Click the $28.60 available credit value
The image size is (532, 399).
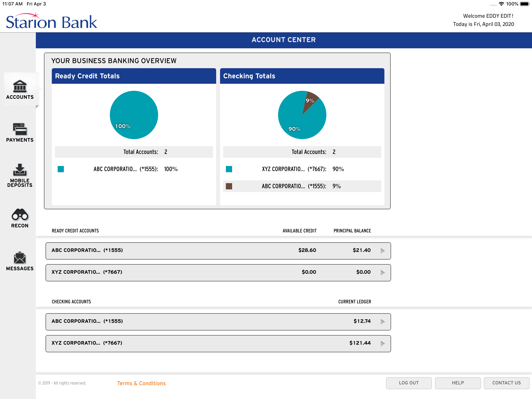307,250
